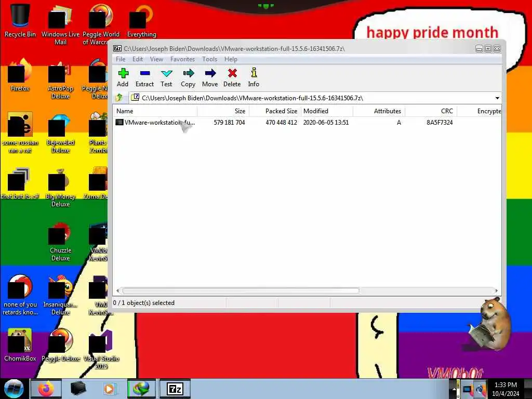The height and width of the screenshot is (399, 532).
Task: Select the Recycle Bin desktop icon
Action: (20, 20)
